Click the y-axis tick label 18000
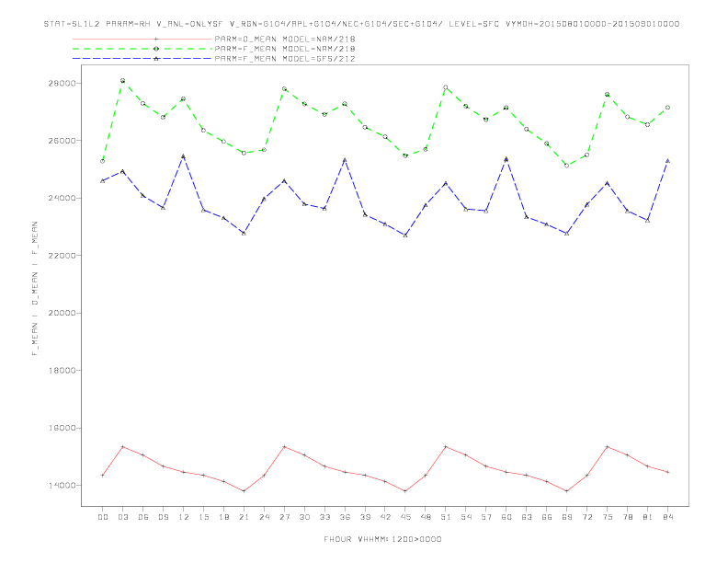Viewport: 728px width, 563px height. (62, 371)
